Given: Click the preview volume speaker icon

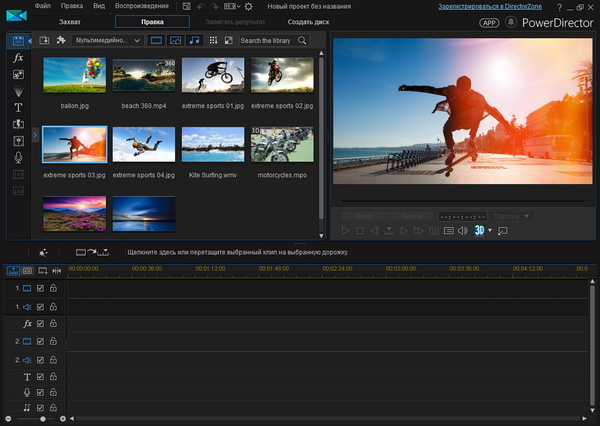Looking at the screenshot, I should (x=462, y=231).
